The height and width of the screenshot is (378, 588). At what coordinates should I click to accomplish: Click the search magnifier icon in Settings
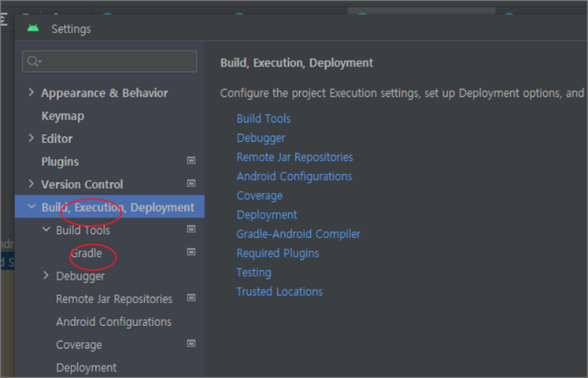pos(34,61)
